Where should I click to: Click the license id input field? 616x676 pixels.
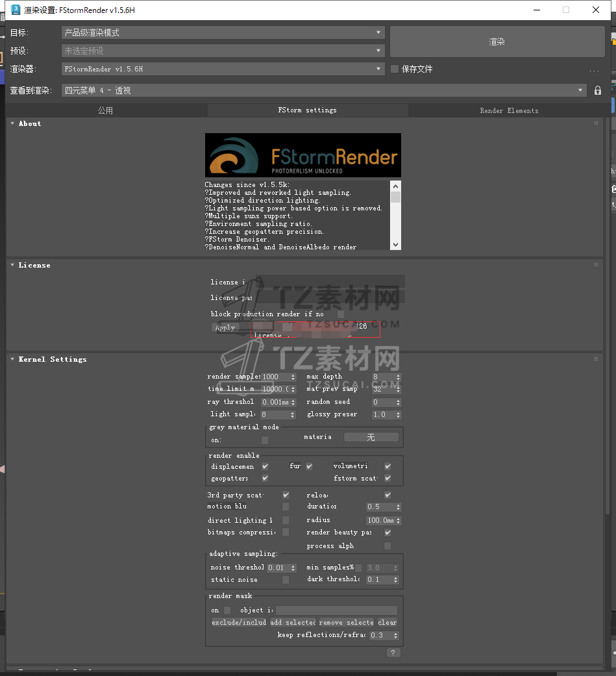[x=330, y=282]
